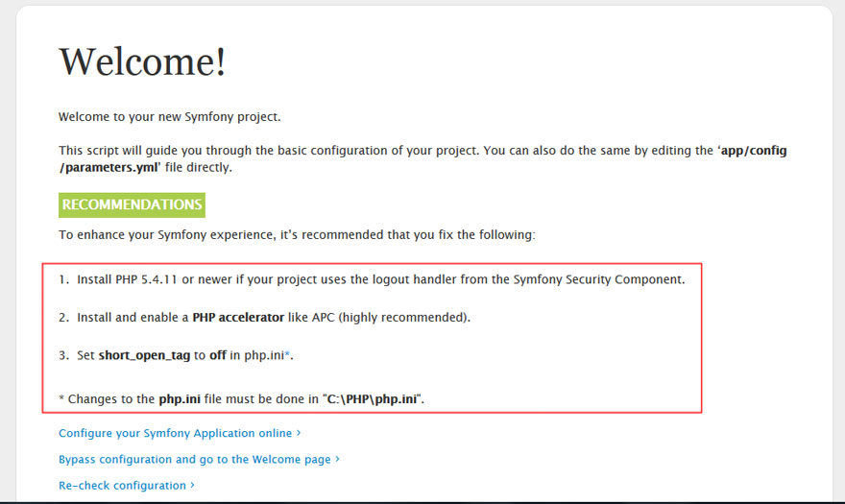Click the blue asterisk after php.ini in item 3
This screenshot has height=504, width=845.
[287, 354]
